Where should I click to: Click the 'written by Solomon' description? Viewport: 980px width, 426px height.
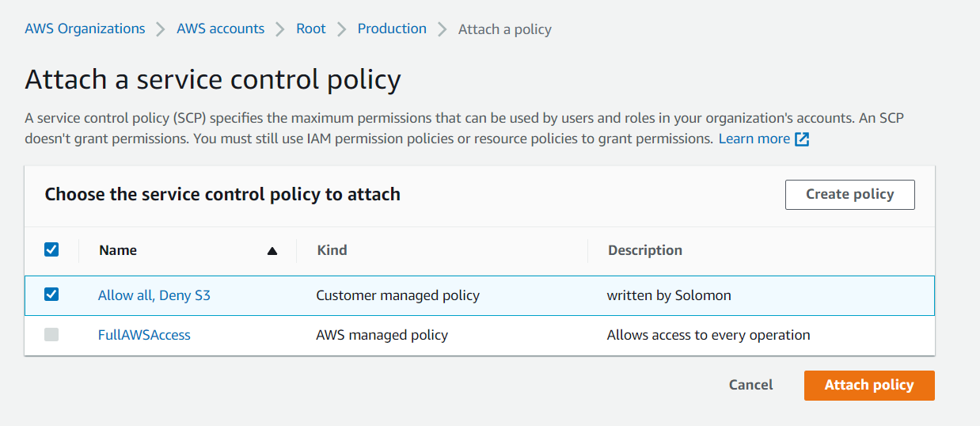669,295
